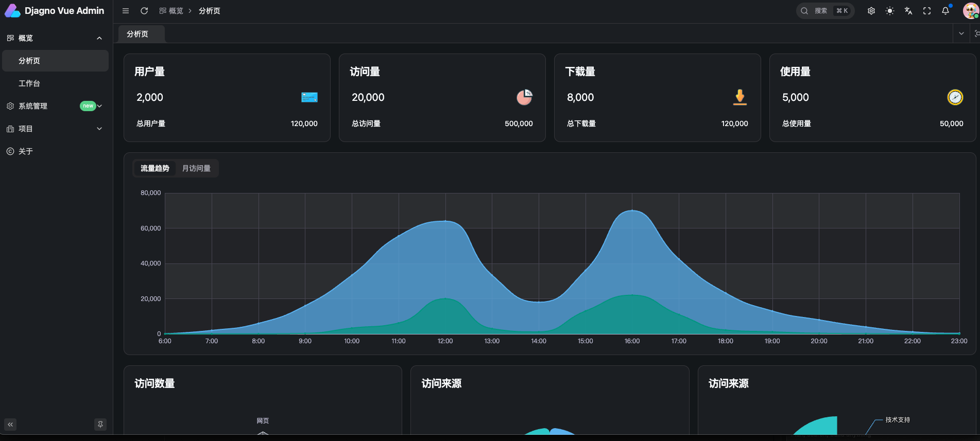Image resolution: width=980 pixels, height=441 pixels.
Task: Switch to the 月访问量 chart tab
Action: pyautogui.click(x=196, y=168)
